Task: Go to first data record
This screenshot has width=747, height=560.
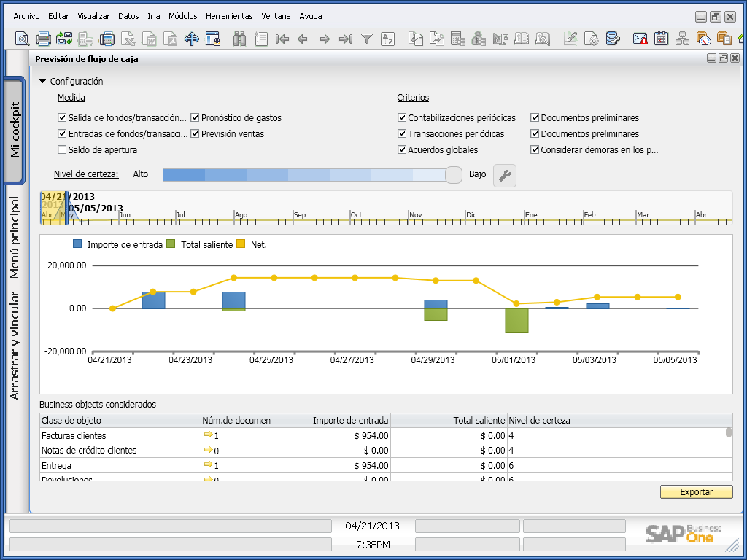Action: [282, 39]
